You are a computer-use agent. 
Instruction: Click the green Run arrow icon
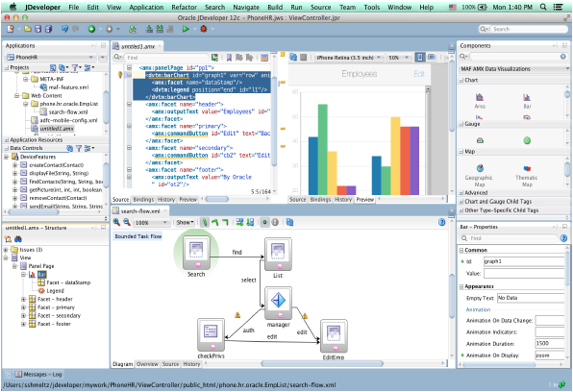click(x=186, y=29)
